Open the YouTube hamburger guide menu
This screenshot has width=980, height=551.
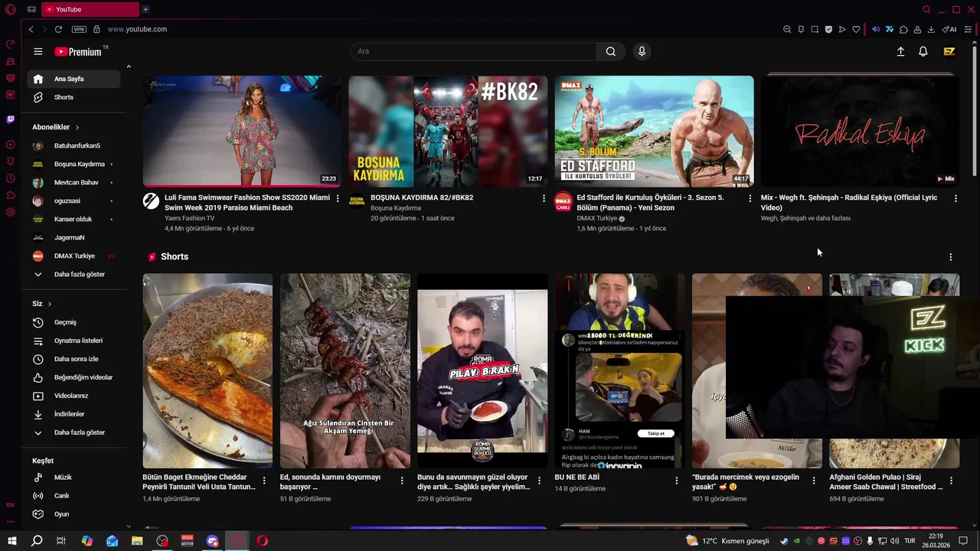tap(38, 51)
